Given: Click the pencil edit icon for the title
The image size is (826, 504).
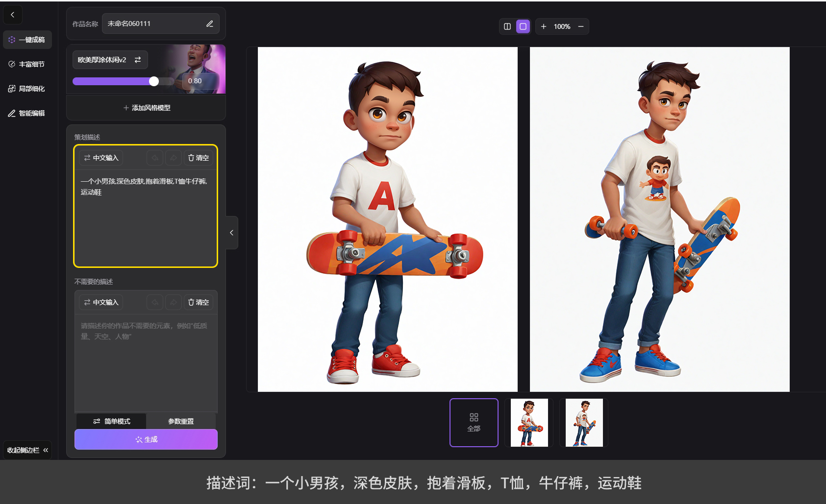Looking at the screenshot, I should (x=209, y=24).
